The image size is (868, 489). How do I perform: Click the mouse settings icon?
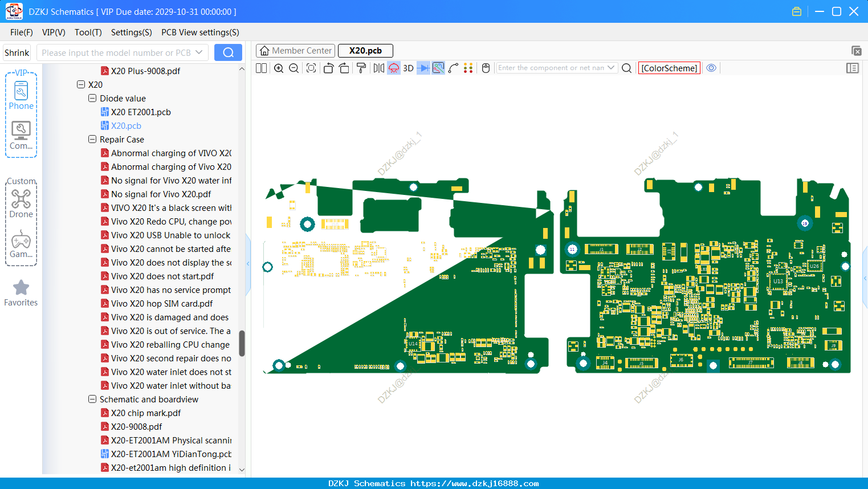486,68
